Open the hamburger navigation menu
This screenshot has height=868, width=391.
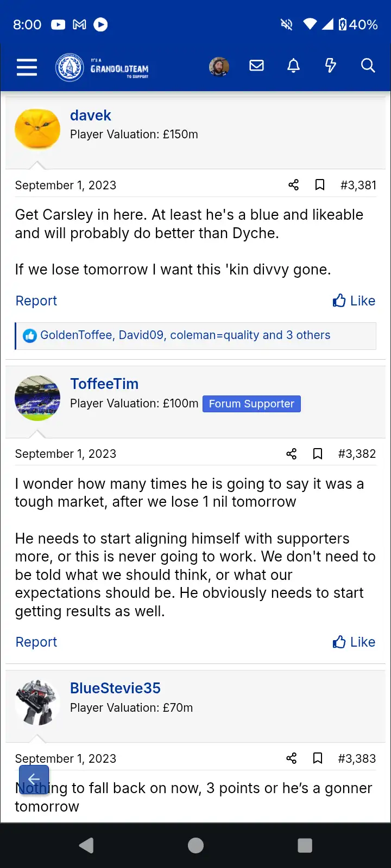[x=27, y=67]
